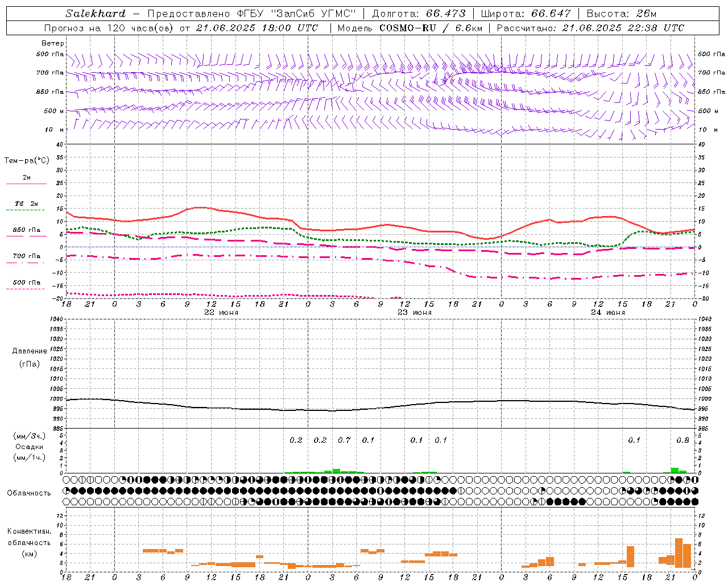Click the Облачность row label
This screenshot has width=728, height=582.
[29, 493]
